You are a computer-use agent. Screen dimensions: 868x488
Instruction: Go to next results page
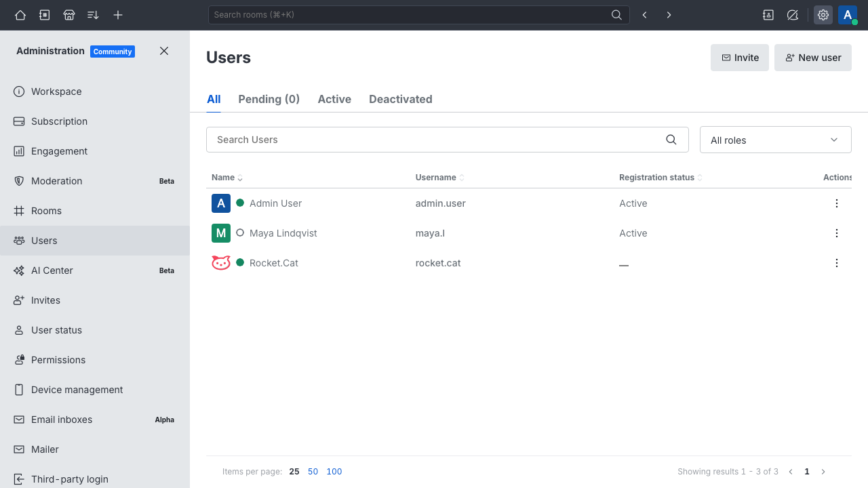[x=823, y=472]
